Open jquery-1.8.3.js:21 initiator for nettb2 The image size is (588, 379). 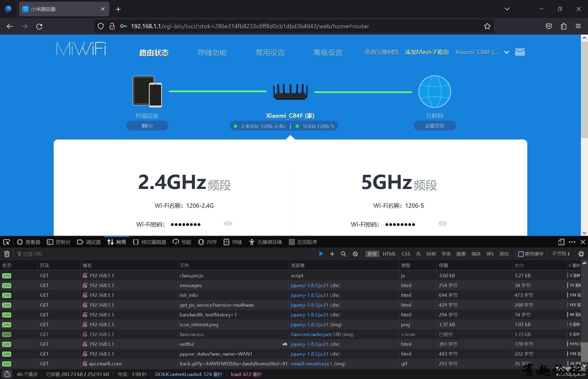click(x=310, y=344)
